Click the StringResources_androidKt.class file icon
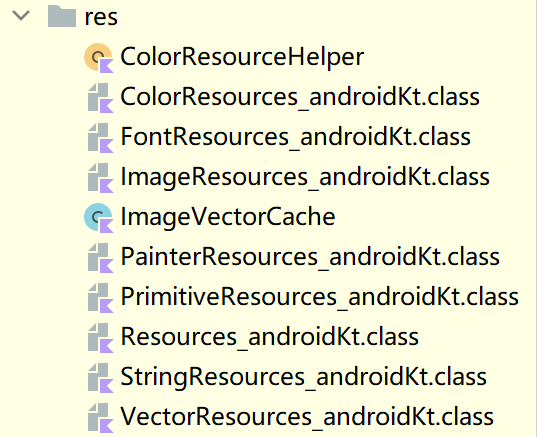Image resolution: width=537 pixels, height=437 pixels. 100,377
